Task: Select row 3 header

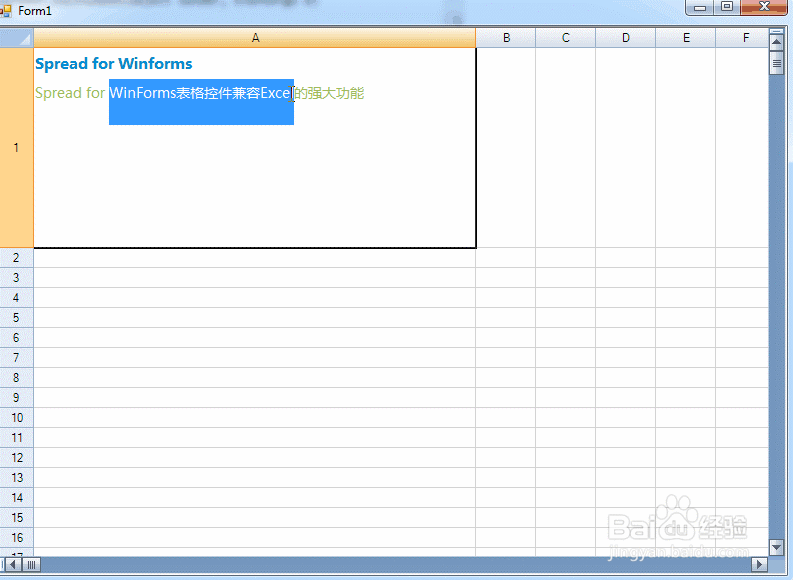Action: 17,278
